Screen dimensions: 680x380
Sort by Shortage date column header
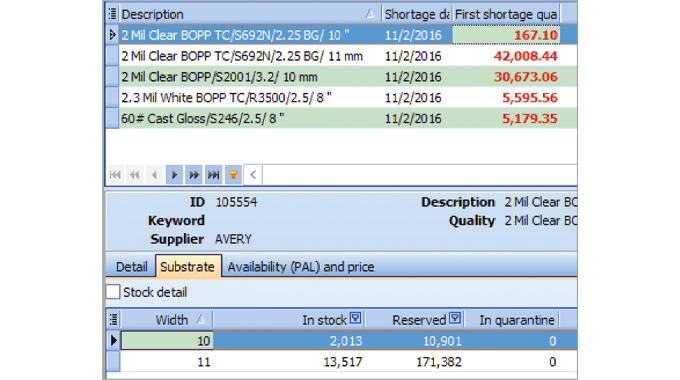coord(417,14)
